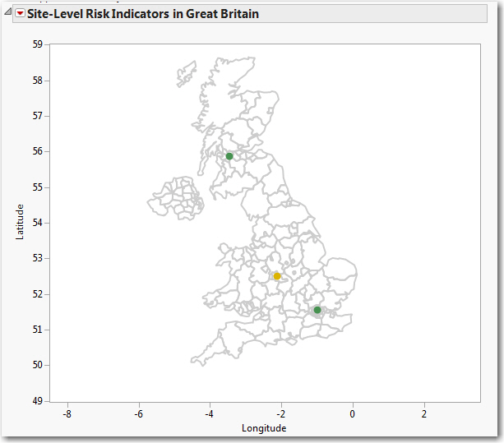Click latitude tick label 57

point(38,116)
